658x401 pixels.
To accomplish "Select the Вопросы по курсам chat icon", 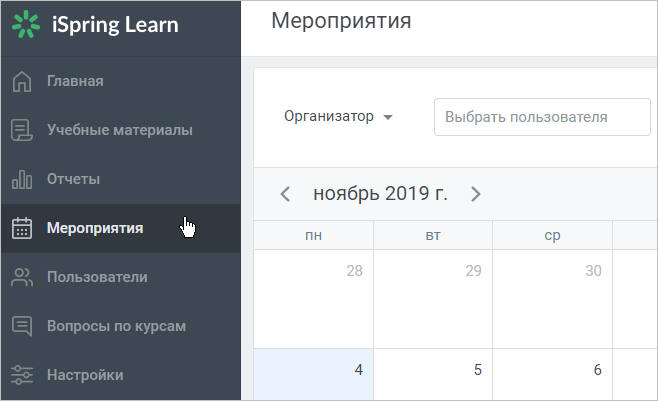I will click(22, 326).
